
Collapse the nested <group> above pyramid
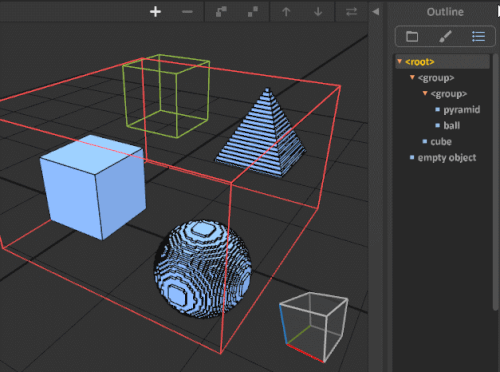pyautogui.click(x=425, y=93)
